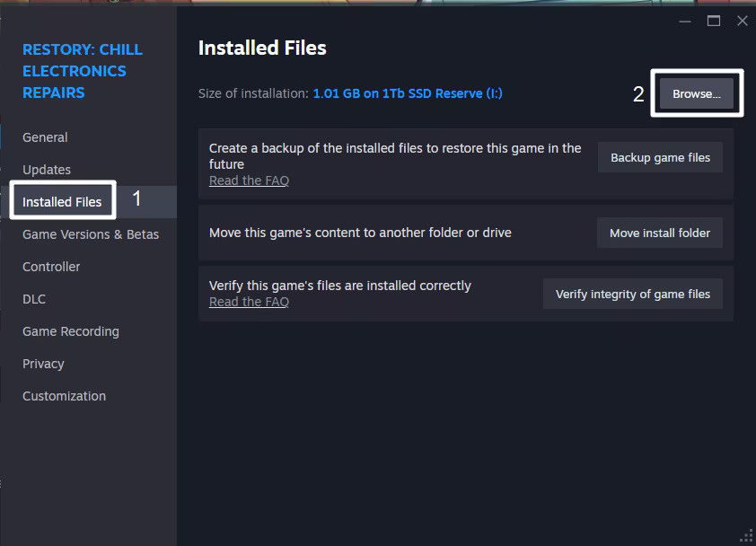Open Read the FAQ link under backup
Screen dimensions: 756x546
[x=249, y=181]
